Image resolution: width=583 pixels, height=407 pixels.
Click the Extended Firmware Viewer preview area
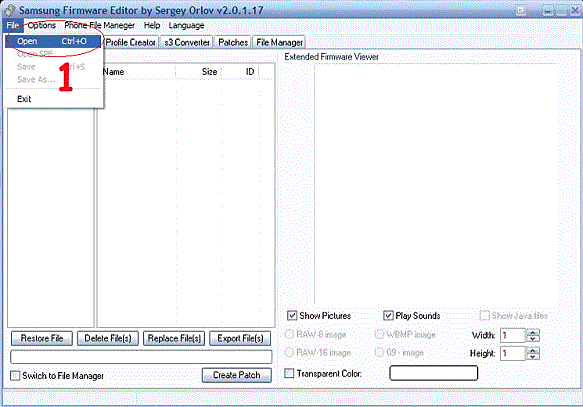tap(436, 184)
